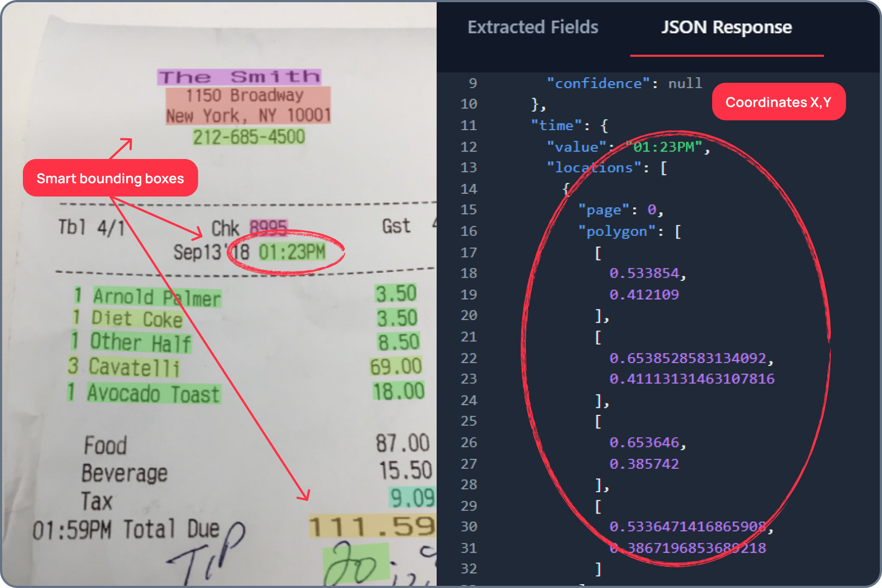
Task: Click the 'Food' subtotal 87.00
Action: [402, 443]
